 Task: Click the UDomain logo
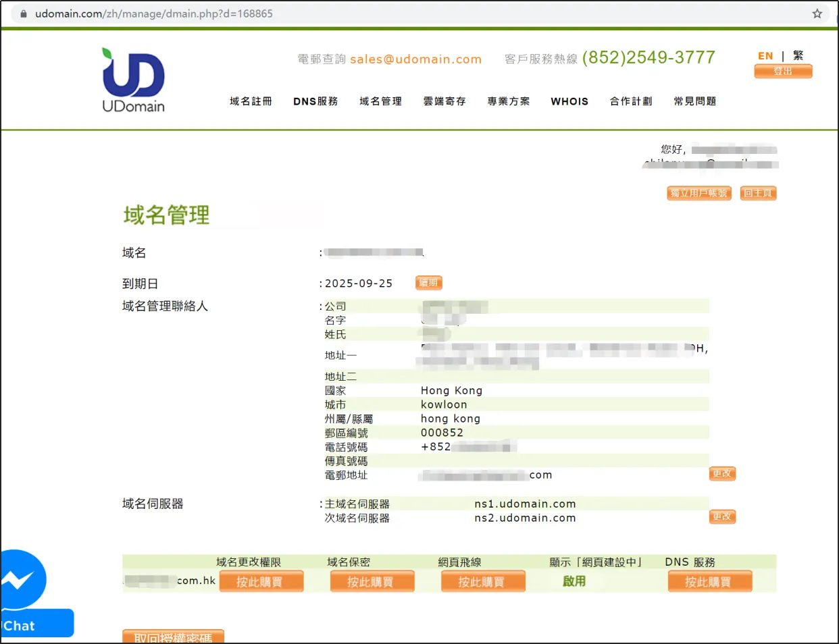pos(134,80)
